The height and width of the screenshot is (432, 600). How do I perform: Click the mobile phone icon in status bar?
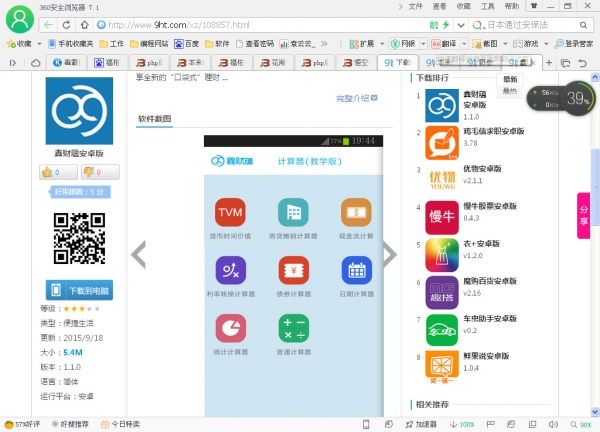[x=366, y=424]
